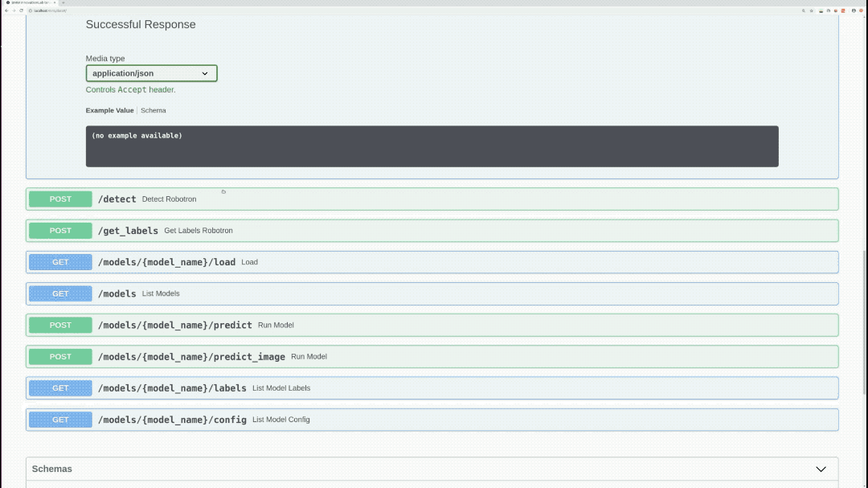This screenshot has height=488, width=868.
Task: Click the browser forward arrow
Action: pyautogui.click(x=14, y=10)
